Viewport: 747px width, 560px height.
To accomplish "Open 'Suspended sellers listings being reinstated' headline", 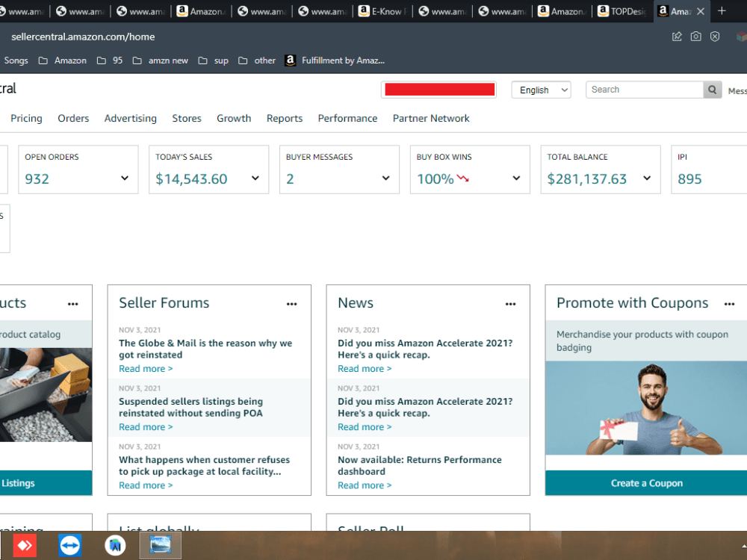I will pyautogui.click(x=190, y=407).
